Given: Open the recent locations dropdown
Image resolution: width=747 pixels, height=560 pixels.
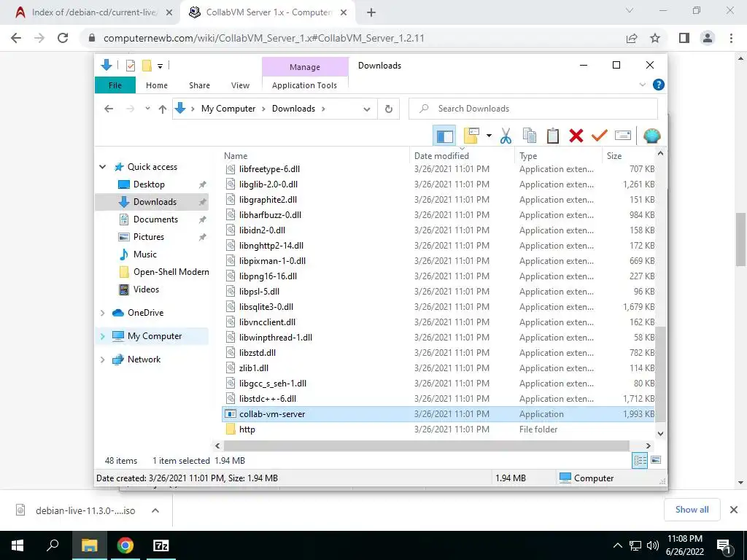Looking at the screenshot, I should click(147, 109).
